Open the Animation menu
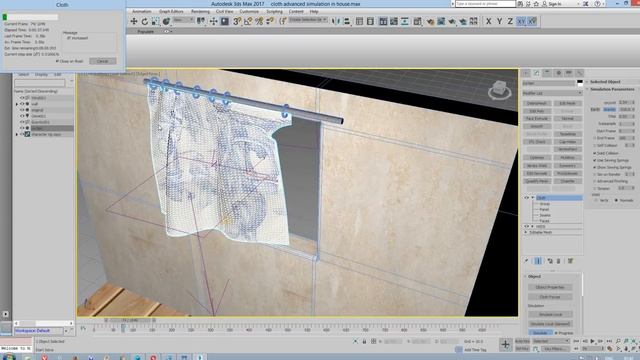Screen dimensions: 640x360 tap(142, 11)
